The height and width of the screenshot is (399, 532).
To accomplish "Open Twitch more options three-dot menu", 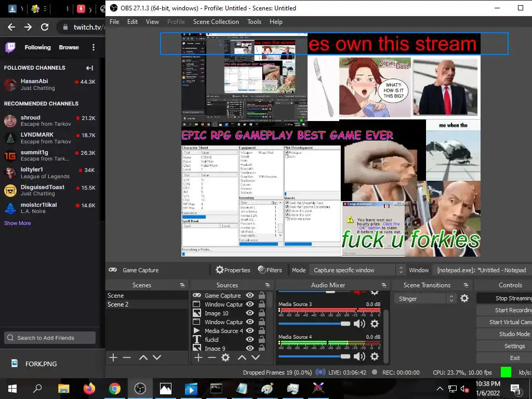I will 94,47.
